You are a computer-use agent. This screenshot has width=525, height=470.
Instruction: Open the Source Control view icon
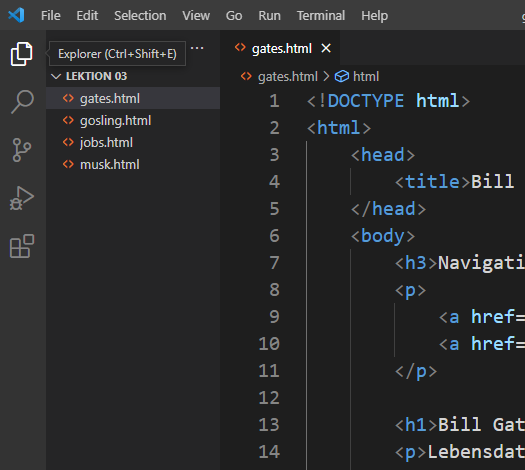(22, 150)
